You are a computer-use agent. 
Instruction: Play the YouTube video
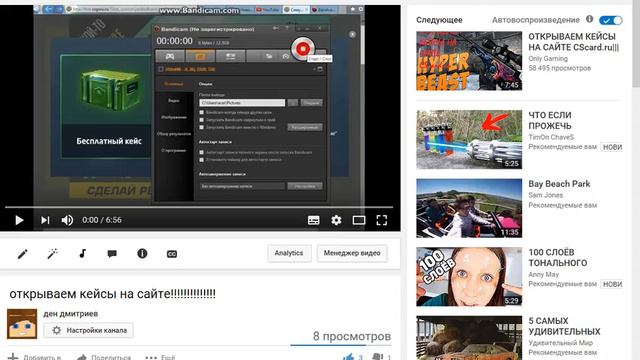tap(19, 220)
